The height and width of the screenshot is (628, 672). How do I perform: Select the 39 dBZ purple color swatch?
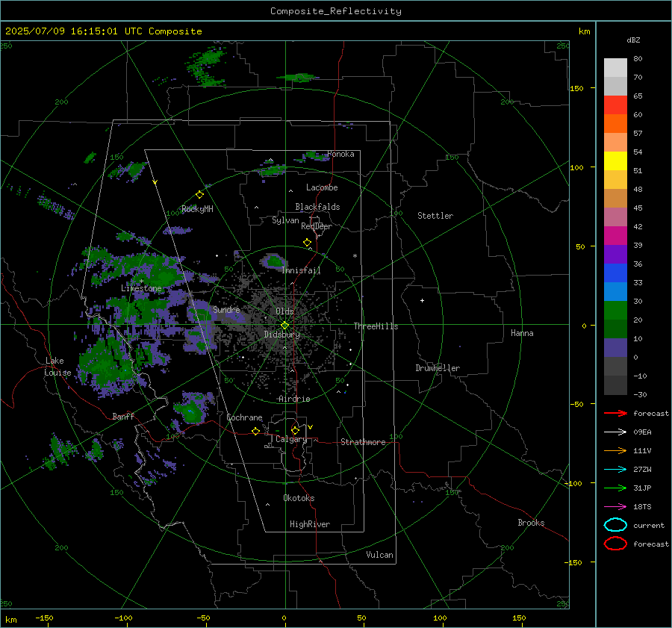point(615,254)
